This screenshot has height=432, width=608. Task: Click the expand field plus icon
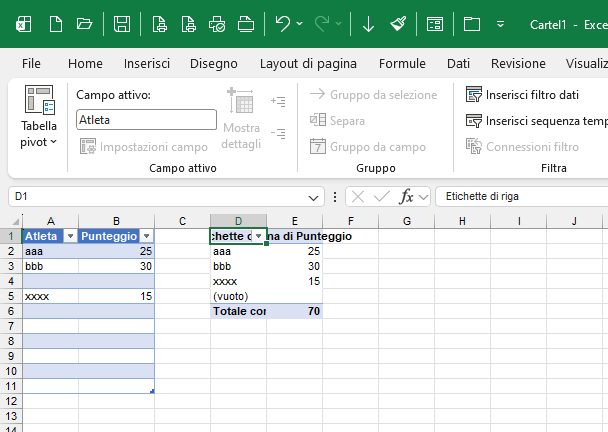click(278, 102)
